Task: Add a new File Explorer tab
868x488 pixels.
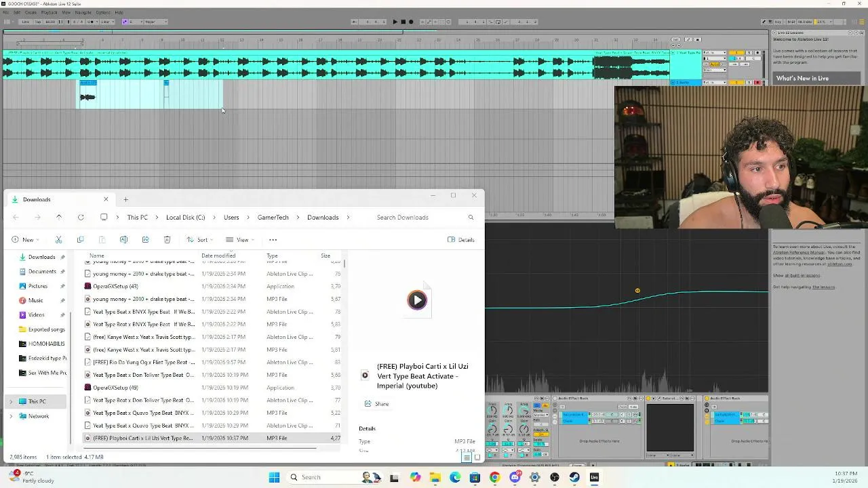Action: (125, 199)
